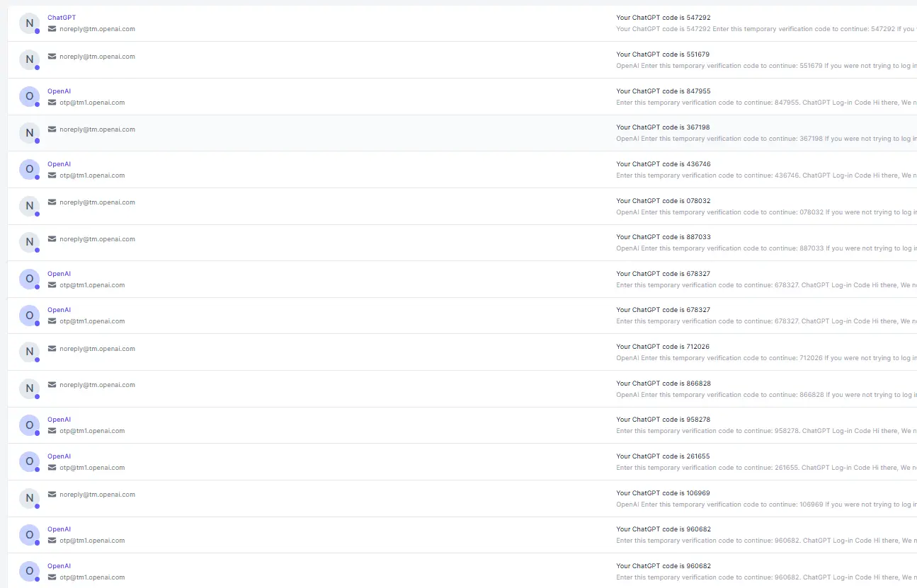The width and height of the screenshot is (917, 588).
Task: Click gray preview line 'to continue: 712026'
Action: 766,358
